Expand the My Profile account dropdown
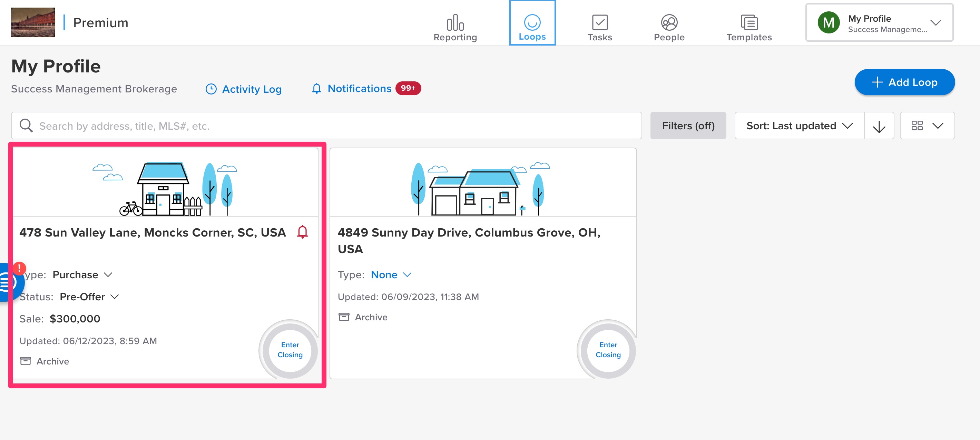980x440 pixels. tap(879, 23)
